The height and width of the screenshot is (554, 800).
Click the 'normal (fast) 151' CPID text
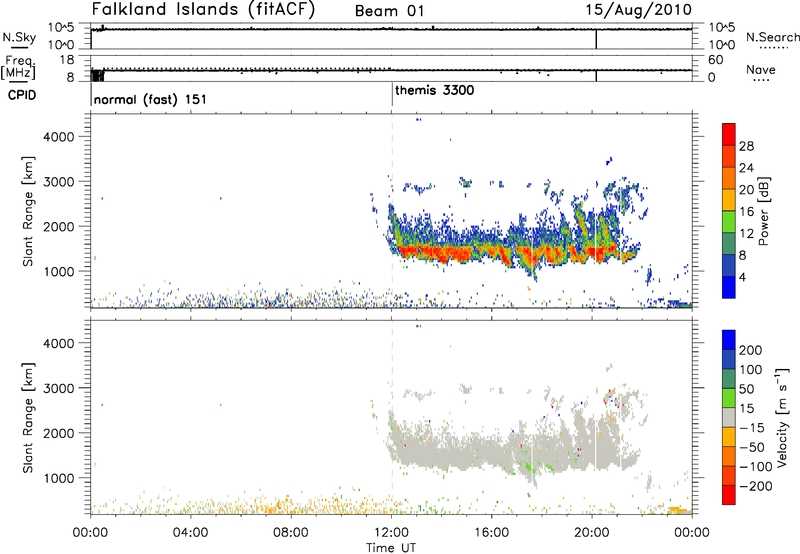pyautogui.click(x=150, y=99)
